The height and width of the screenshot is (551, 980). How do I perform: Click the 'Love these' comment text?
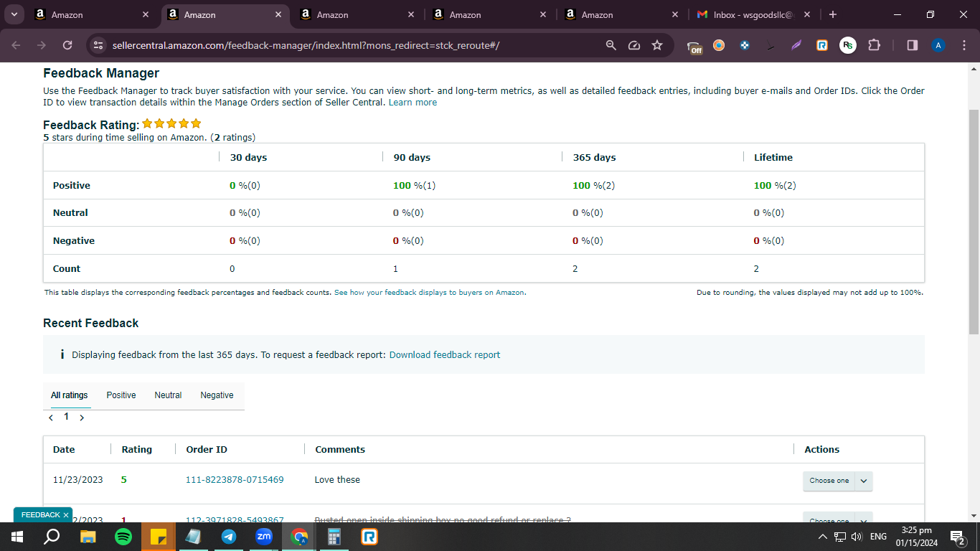point(337,480)
